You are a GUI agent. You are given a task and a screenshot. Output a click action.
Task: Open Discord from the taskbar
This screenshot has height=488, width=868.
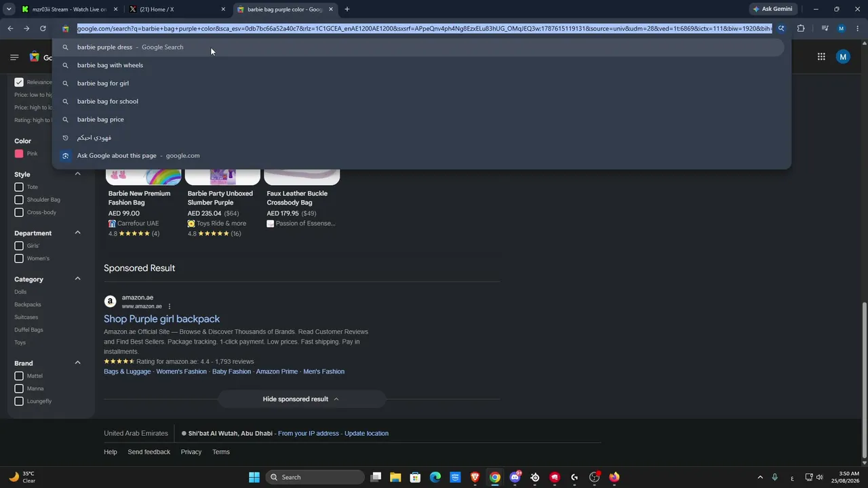point(515,477)
